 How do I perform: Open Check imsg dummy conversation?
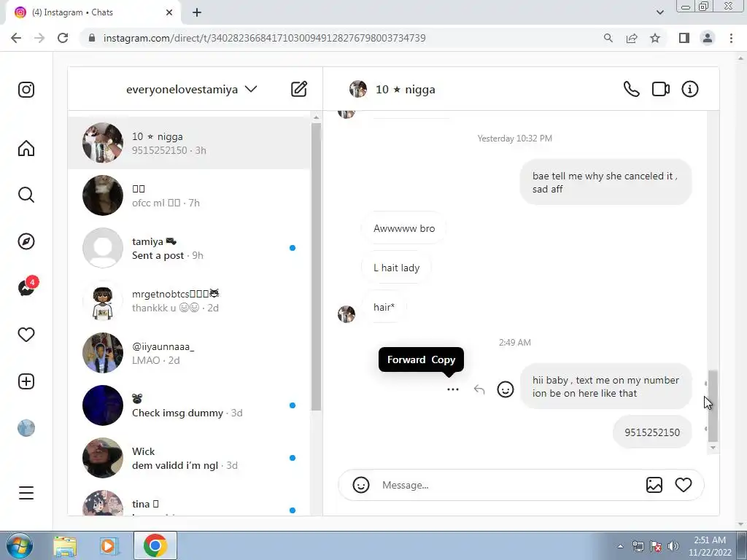click(x=189, y=405)
